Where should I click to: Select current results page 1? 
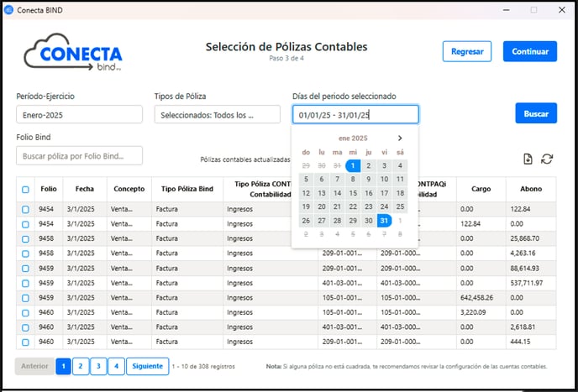(x=63, y=366)
